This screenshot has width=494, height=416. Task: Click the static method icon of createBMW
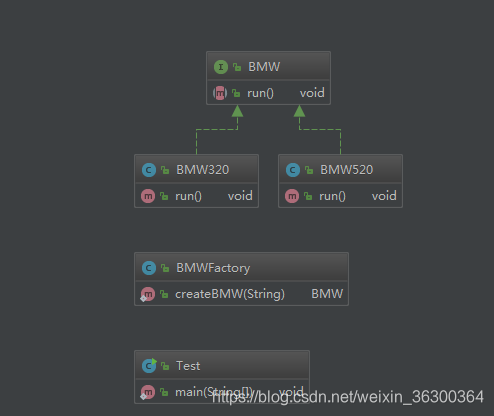point(148,294)
